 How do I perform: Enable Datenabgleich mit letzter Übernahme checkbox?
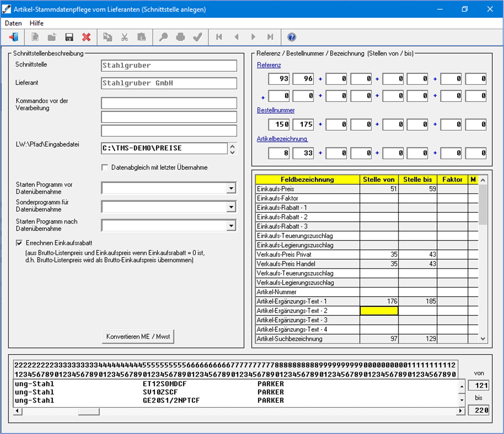105,168
